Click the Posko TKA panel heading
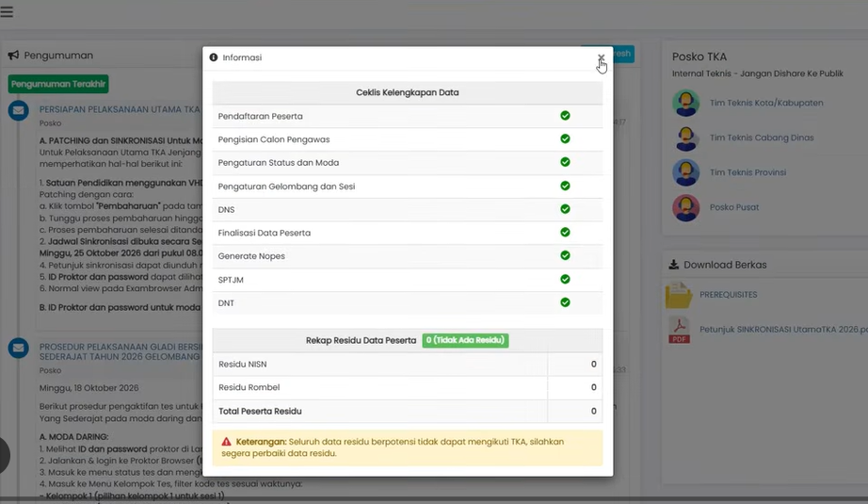Screen dimensions: 868x504 click(x=699, y=57)
